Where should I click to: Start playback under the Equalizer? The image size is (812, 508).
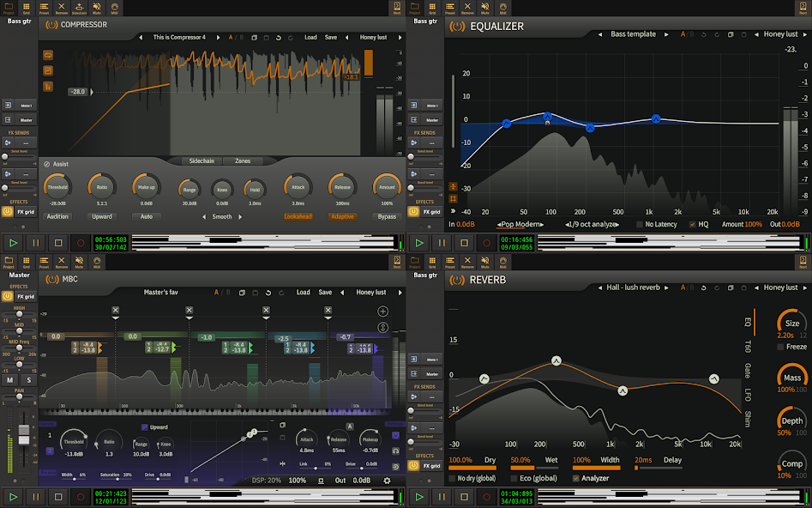[x=420, y=243]
